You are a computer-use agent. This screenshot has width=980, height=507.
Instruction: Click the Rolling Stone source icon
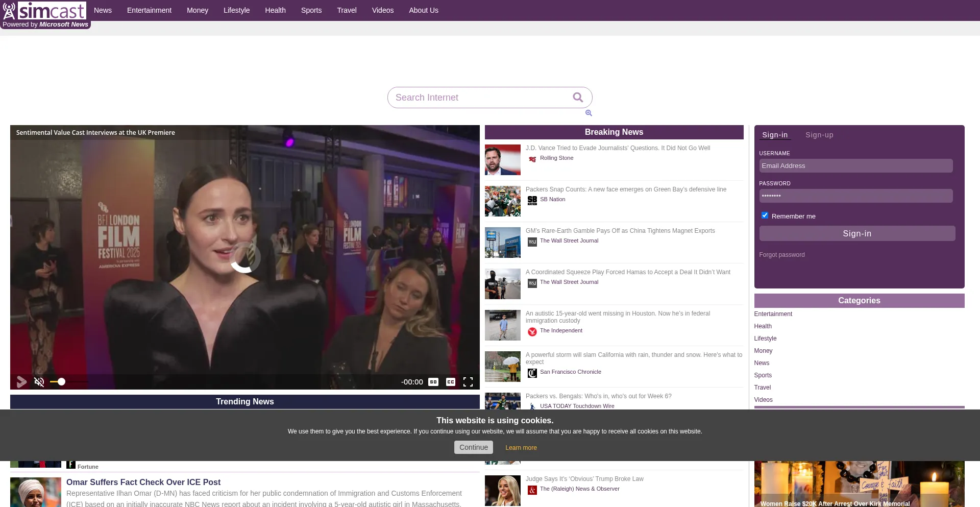point(532,159)
